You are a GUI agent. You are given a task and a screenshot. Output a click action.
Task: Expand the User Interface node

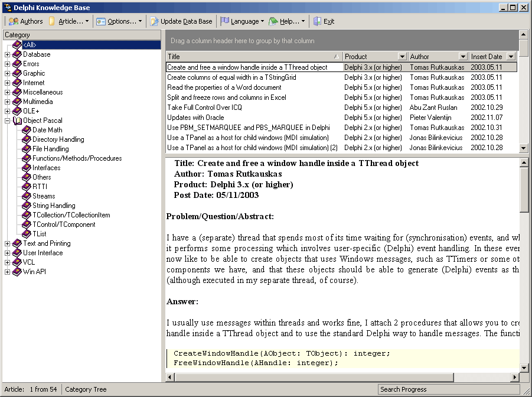[x=8, y=253]
